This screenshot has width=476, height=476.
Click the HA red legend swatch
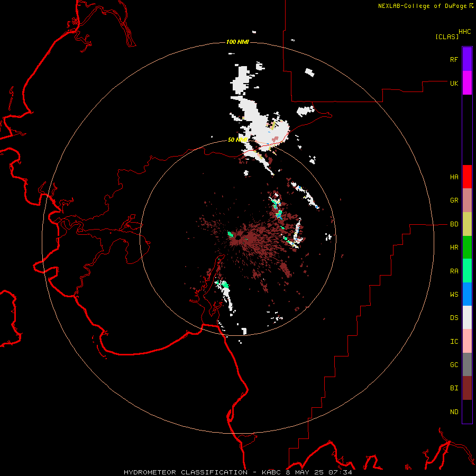[x=467, y=177]
